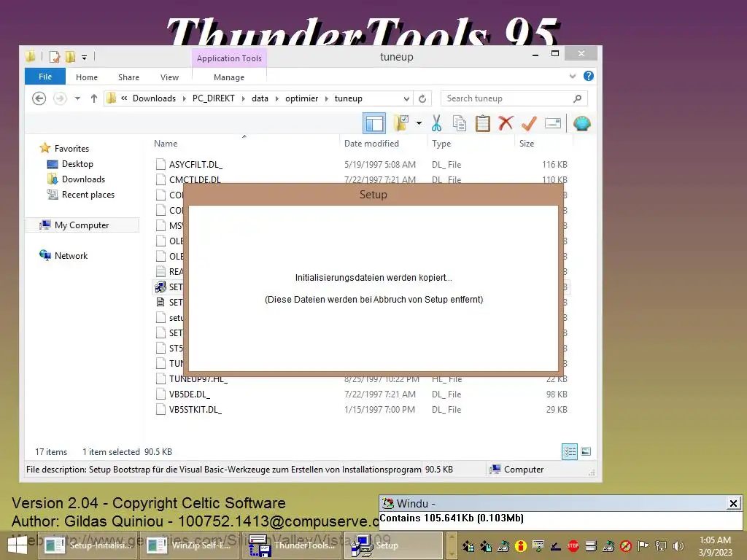Expand the ribbon with the chevron
This screenshot has height=560, width=747.
573,76
